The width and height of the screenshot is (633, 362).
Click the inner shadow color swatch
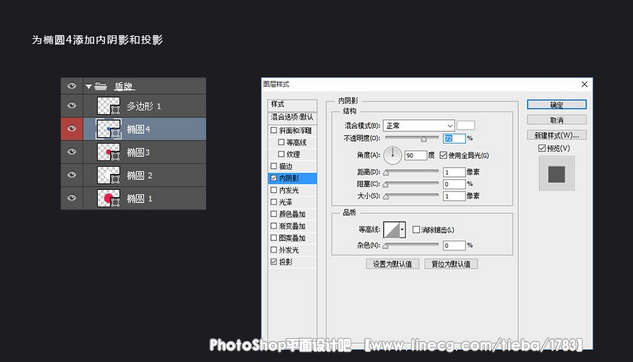[x=465, y=126]
